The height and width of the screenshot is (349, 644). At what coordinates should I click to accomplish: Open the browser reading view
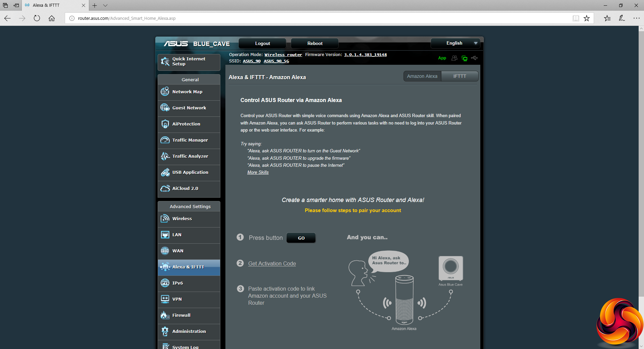(576, 18)
